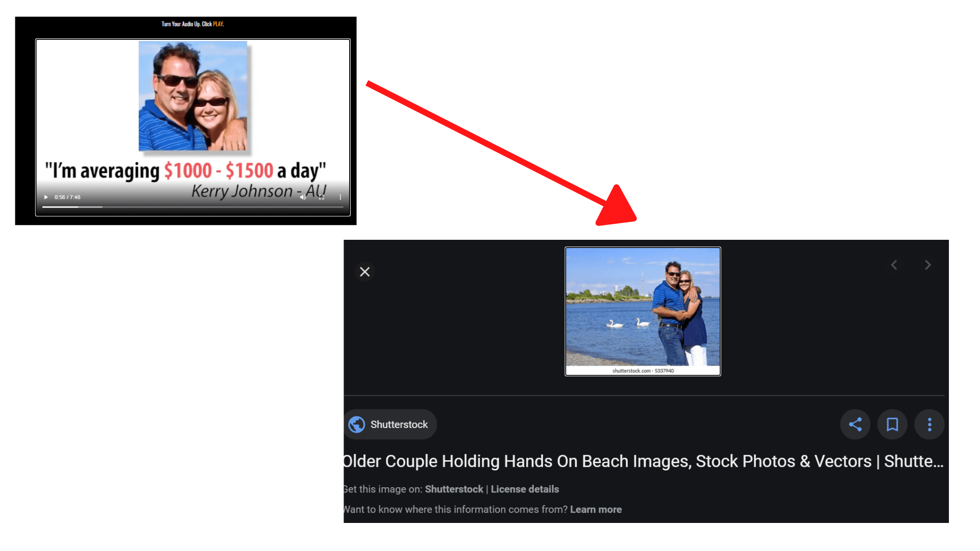Image resolution: width=980 pixels, height=551 pixels.
Task: Click the Shutterstock source chip
Action: pos(390,424)
